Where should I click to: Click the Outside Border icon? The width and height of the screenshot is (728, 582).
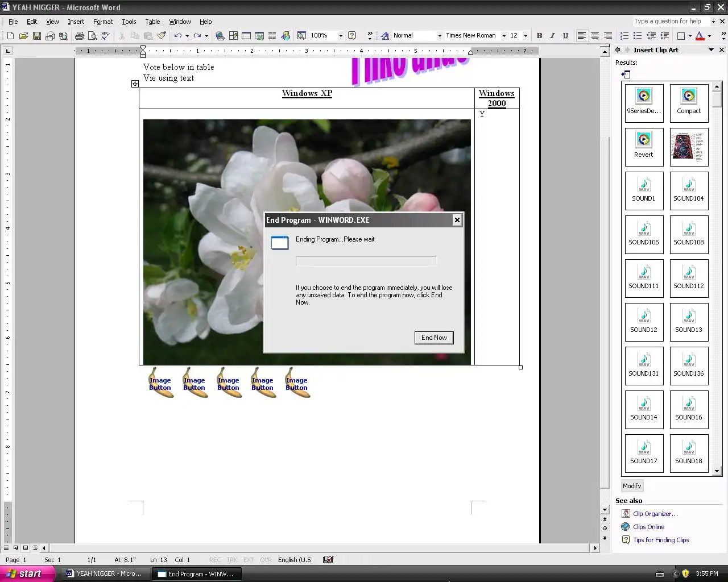pos(681,36)
